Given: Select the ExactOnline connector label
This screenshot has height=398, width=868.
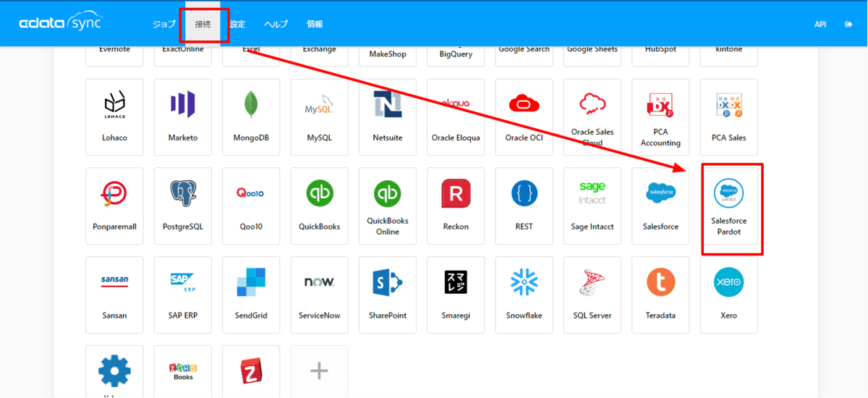Looking at the screenshot, I should pos(182,49).
